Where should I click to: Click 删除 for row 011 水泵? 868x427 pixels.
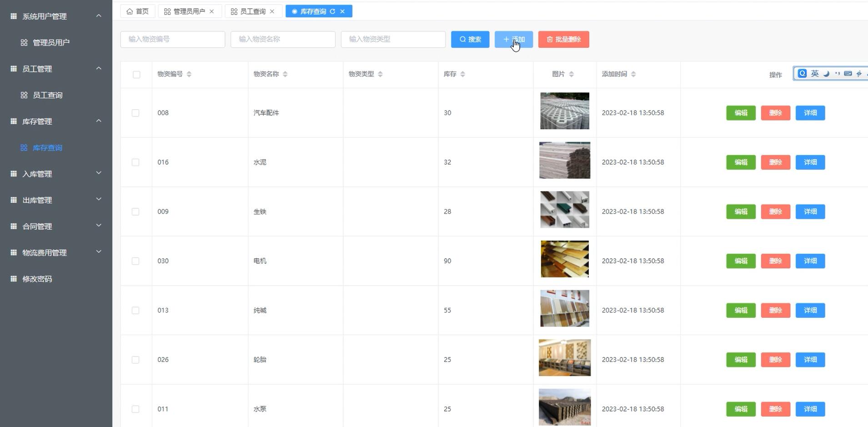(x=776, y=409)
